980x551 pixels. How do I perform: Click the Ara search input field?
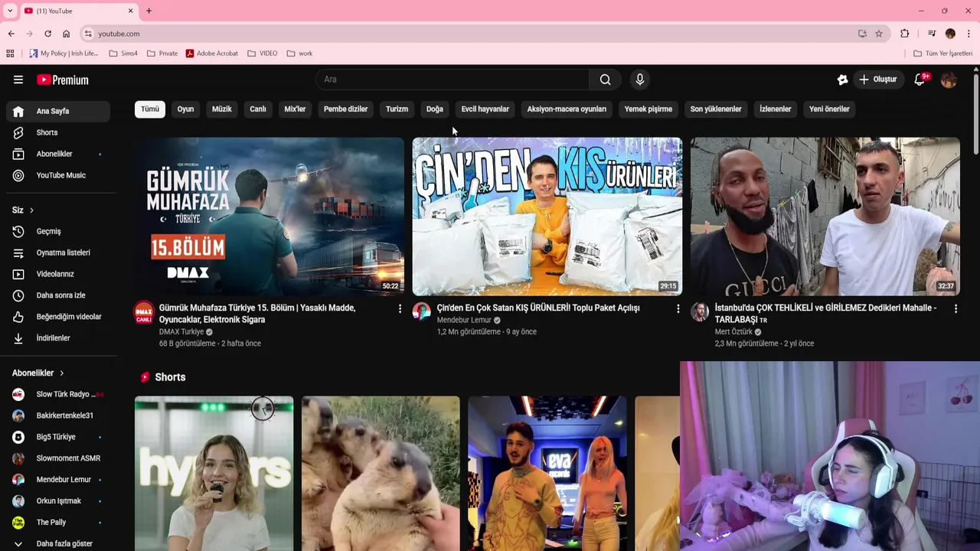(452, 80)
